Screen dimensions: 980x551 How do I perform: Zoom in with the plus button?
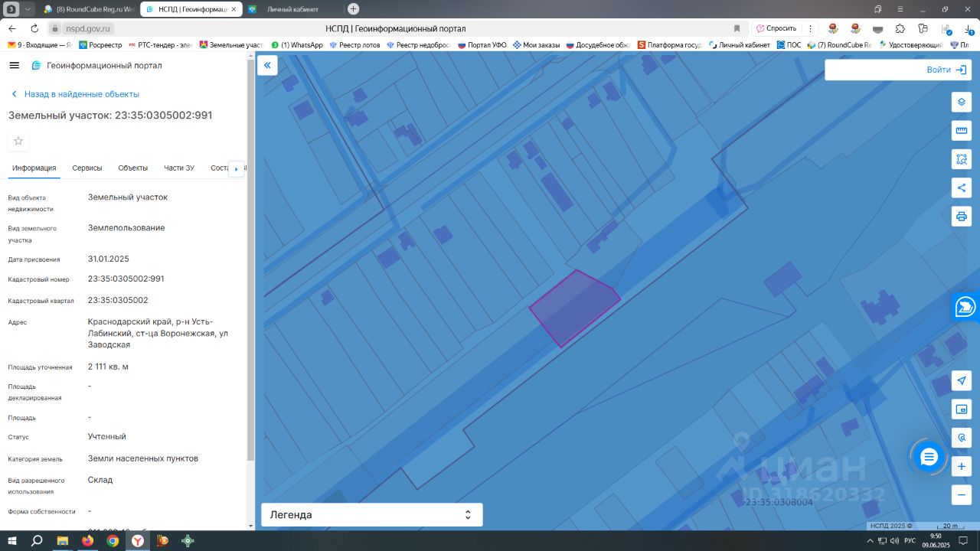962,466
